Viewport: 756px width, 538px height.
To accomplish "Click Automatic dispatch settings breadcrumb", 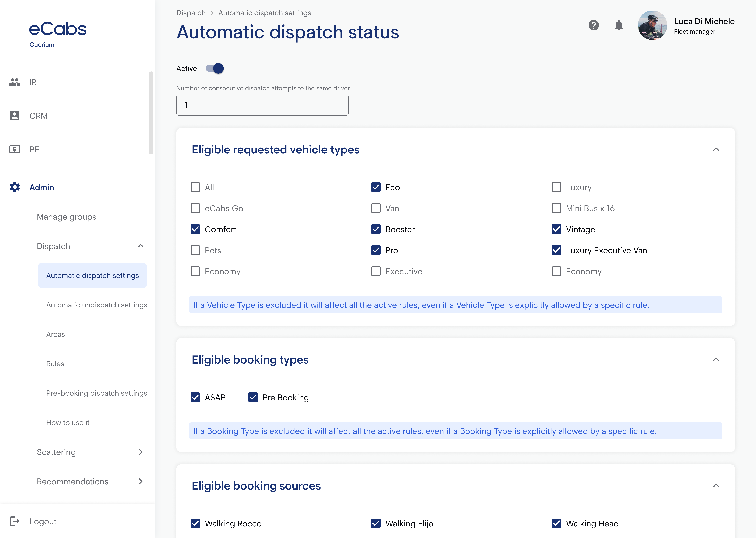I will (265, 13).
